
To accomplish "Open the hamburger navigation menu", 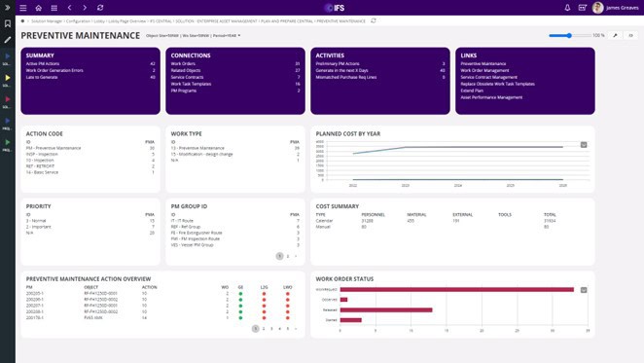I will click(x=23, y=8).
